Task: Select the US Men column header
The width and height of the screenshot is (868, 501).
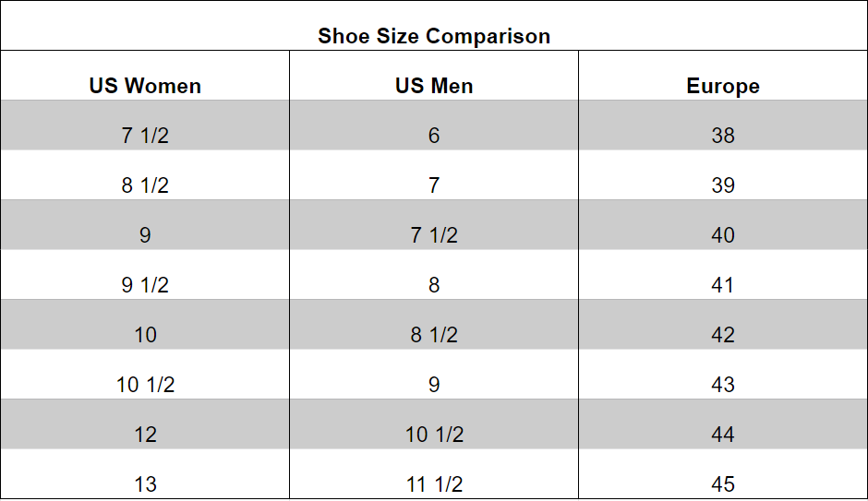Action: pos(434,86)
